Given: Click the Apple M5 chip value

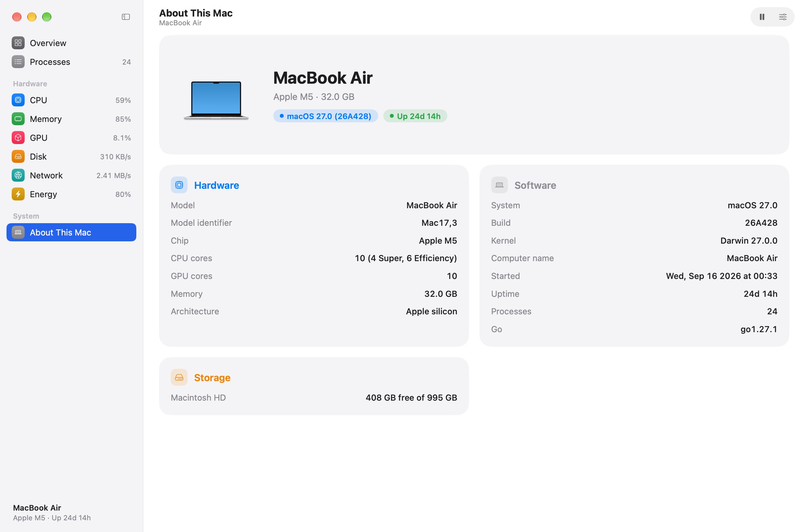Looking at the screenshot, I should click(438, 241).
